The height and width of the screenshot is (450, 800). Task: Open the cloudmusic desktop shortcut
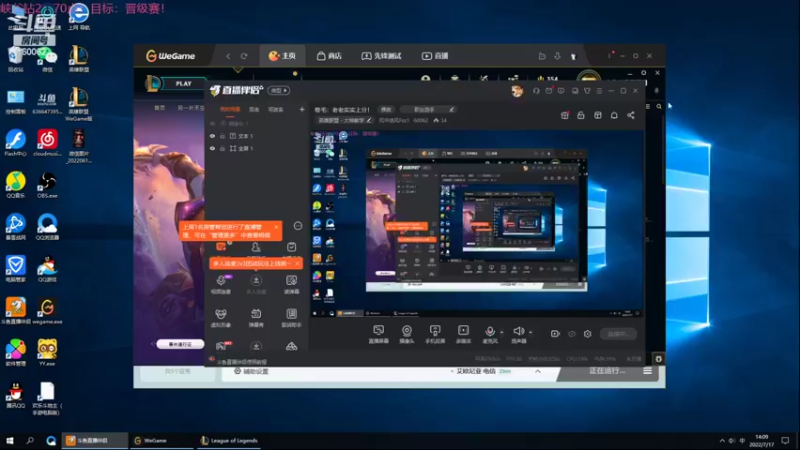pyautogui.click(x=47, y=143)
